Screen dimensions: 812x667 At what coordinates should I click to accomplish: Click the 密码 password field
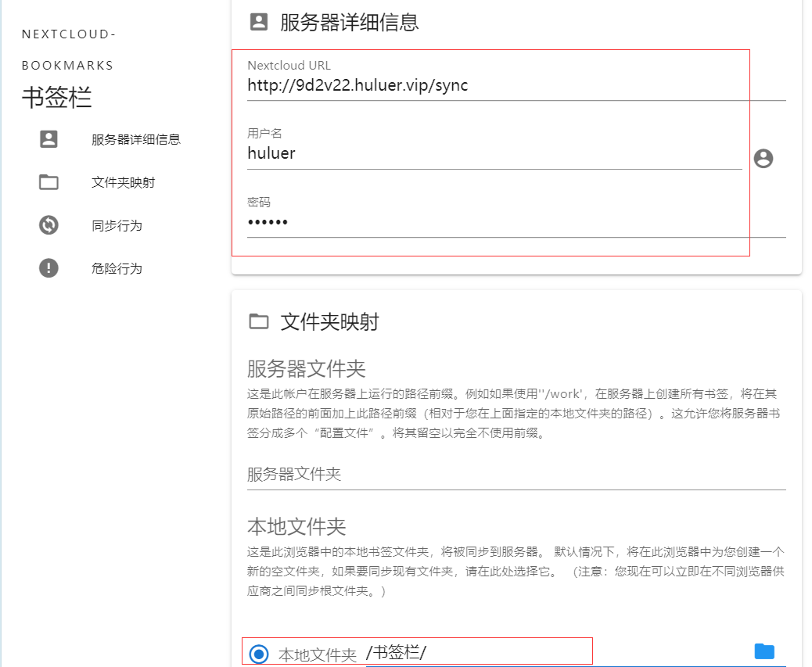point(516,223)
